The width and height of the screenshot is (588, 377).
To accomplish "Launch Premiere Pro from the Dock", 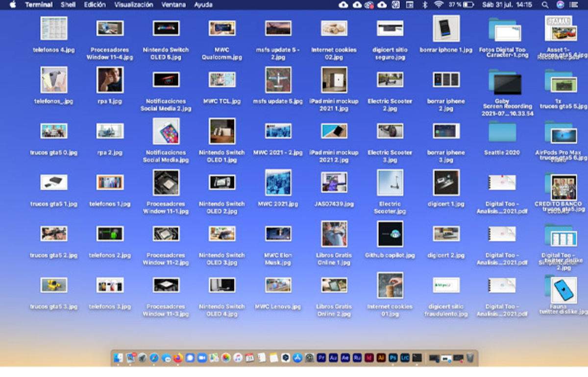I will [322, 357].
